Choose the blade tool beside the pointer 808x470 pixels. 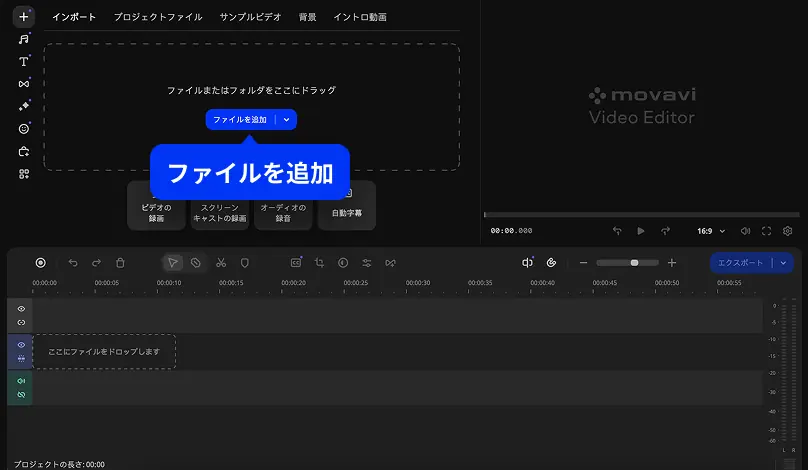(x=195, y=263)
